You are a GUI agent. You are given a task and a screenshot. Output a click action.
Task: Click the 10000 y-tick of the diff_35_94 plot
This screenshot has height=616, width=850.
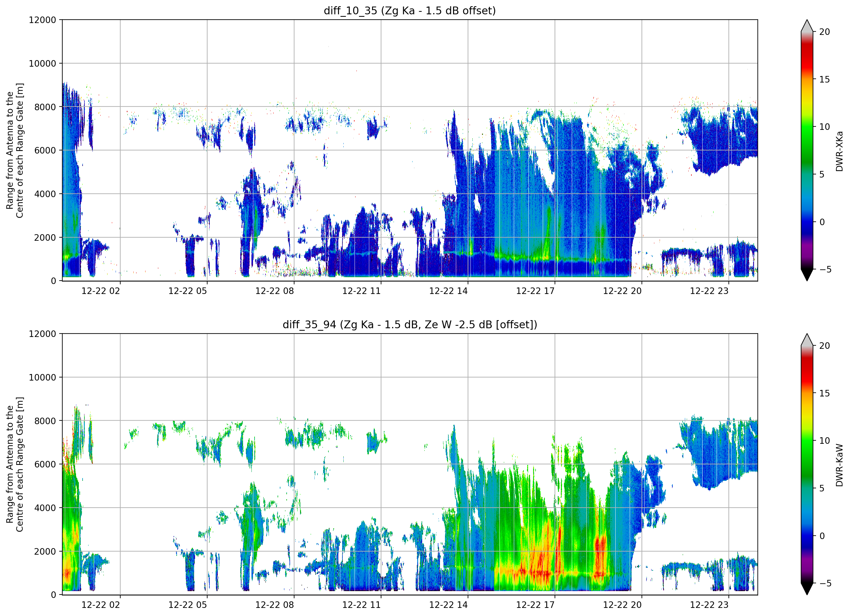42,378
